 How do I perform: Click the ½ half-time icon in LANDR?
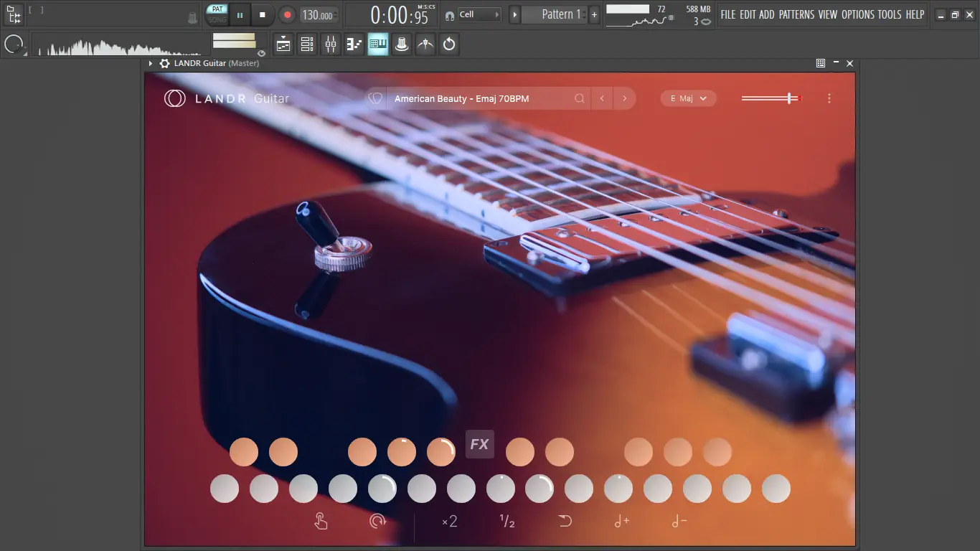point(507,522)
